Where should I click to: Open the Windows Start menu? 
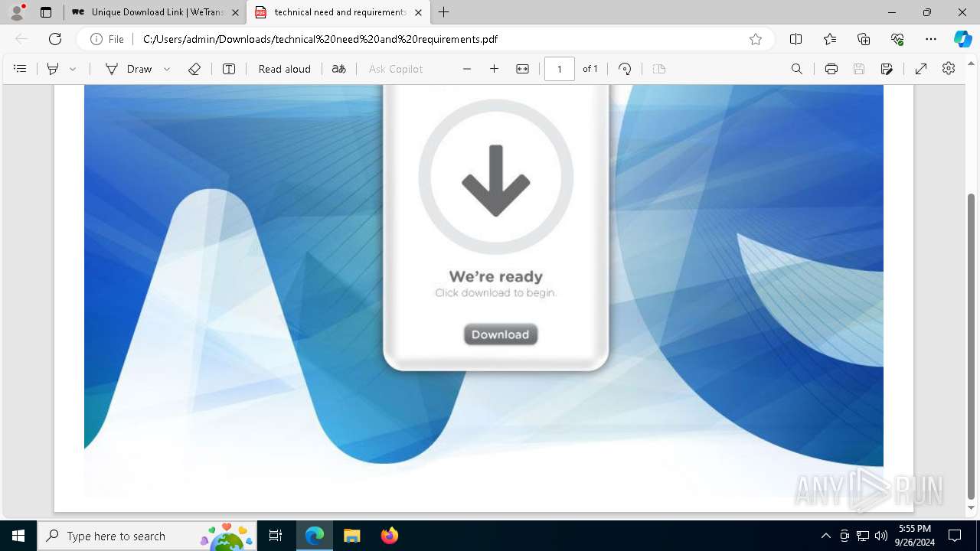tap(18, 536)
